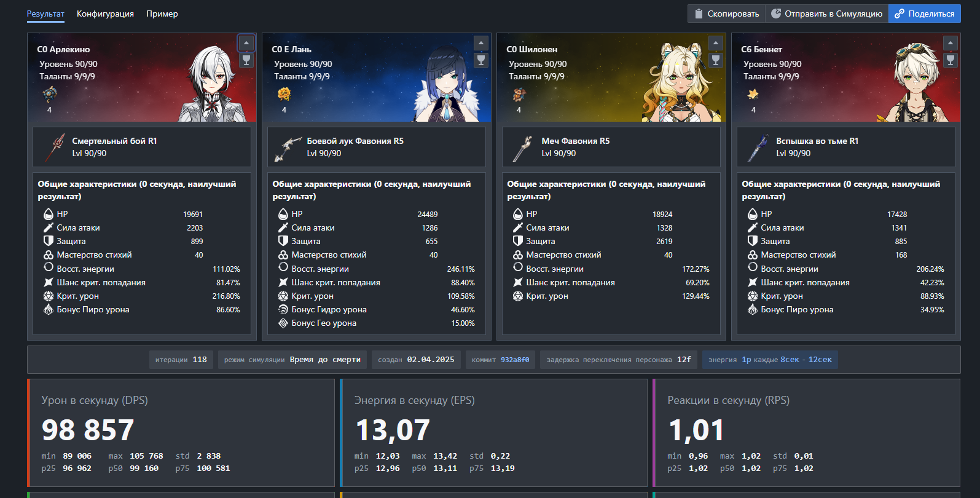Click HP droplet icon in Арлекино stats
The width and height of the screenshot is (980, 498).
click(x=49, y=214)
